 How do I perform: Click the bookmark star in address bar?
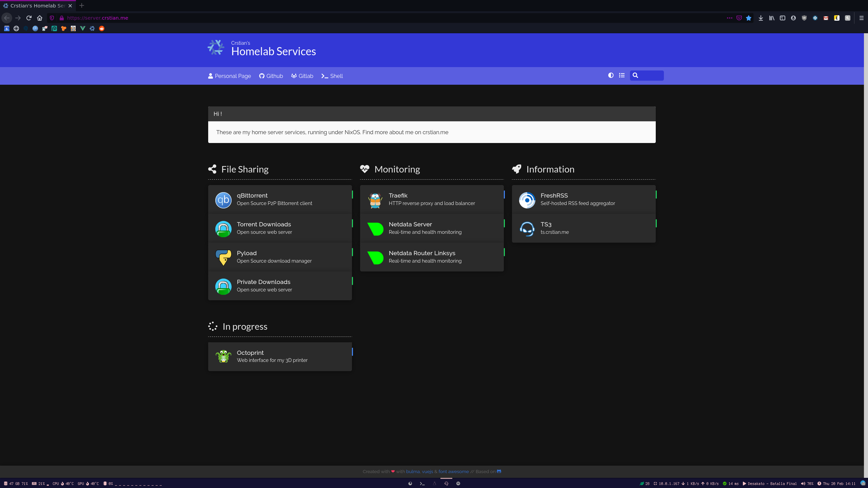coord(749,18)
